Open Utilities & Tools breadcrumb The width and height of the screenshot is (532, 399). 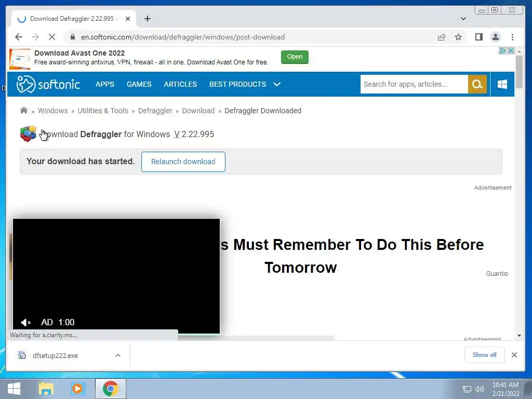point(103,111)
